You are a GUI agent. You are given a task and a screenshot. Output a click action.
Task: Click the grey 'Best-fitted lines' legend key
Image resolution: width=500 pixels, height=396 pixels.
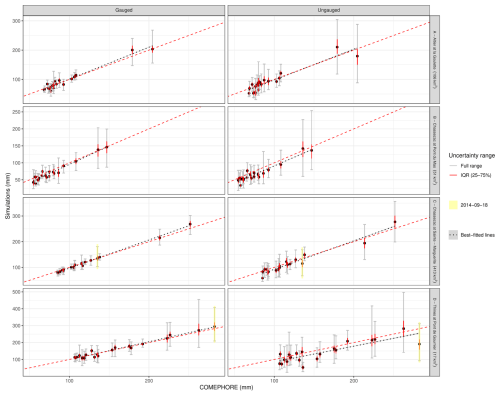[x=453, y=235]
